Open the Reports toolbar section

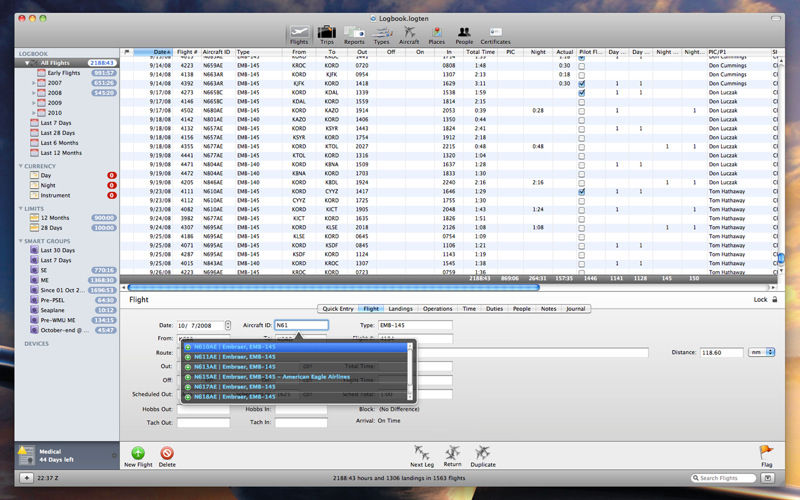point(354,35)
